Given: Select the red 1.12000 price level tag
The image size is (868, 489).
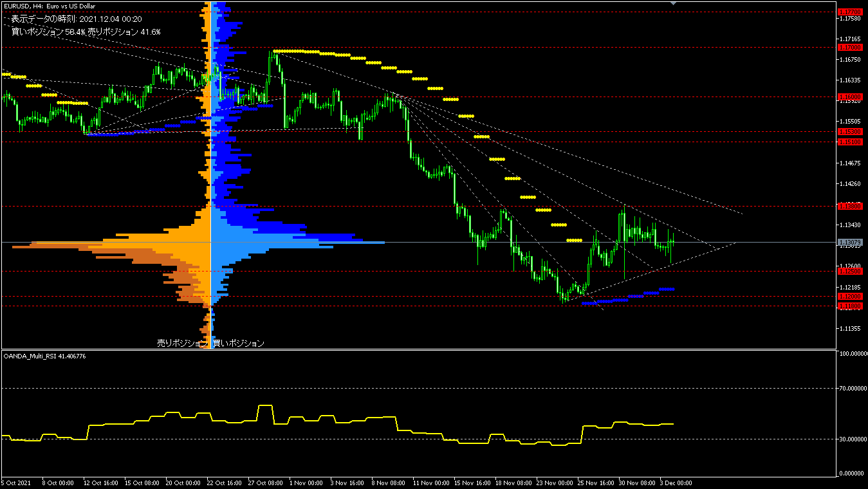Looking at the screenshot, I should point(850,297).
